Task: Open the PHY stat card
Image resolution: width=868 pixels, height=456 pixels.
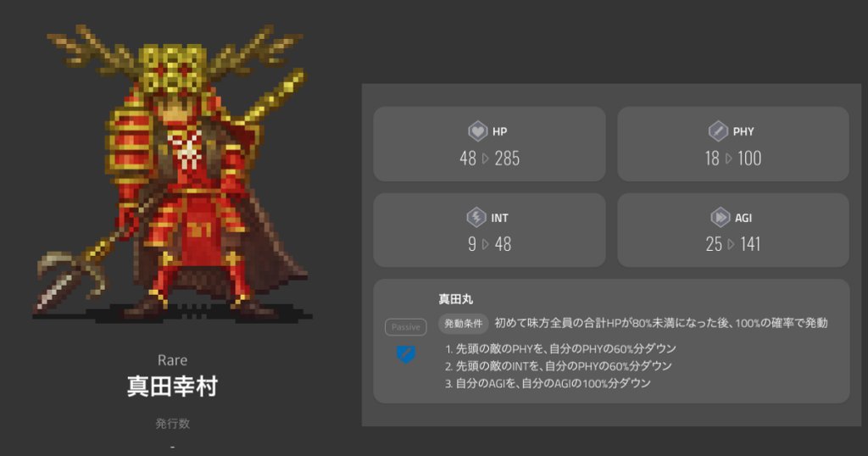Action: pyautogui.click(x=733, y=144)
